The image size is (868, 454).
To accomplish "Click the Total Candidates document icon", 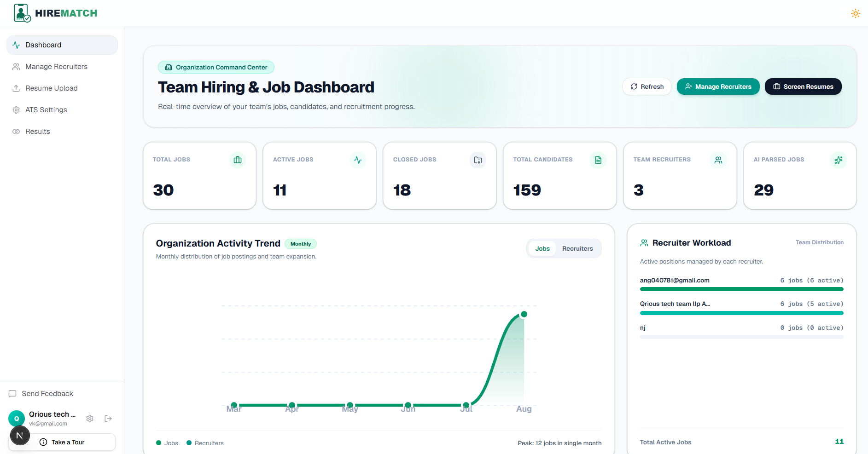I will 598,160.
